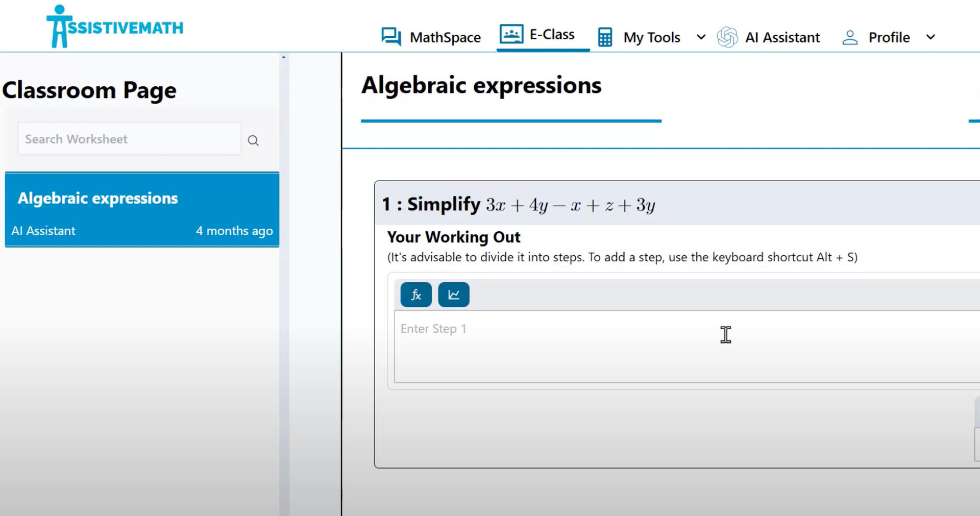
Task: Click the My Tools calculator icon
Action: click(x=605, y=37)
